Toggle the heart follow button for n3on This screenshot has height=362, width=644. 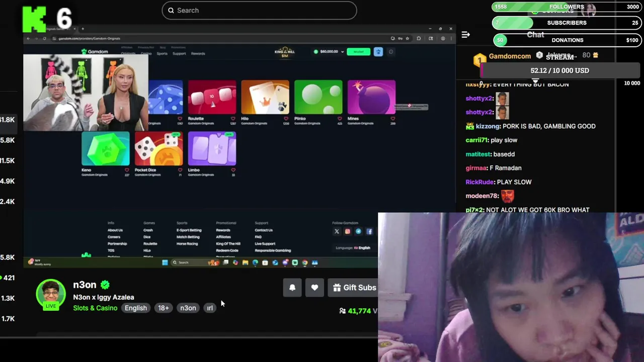(314, 288)
